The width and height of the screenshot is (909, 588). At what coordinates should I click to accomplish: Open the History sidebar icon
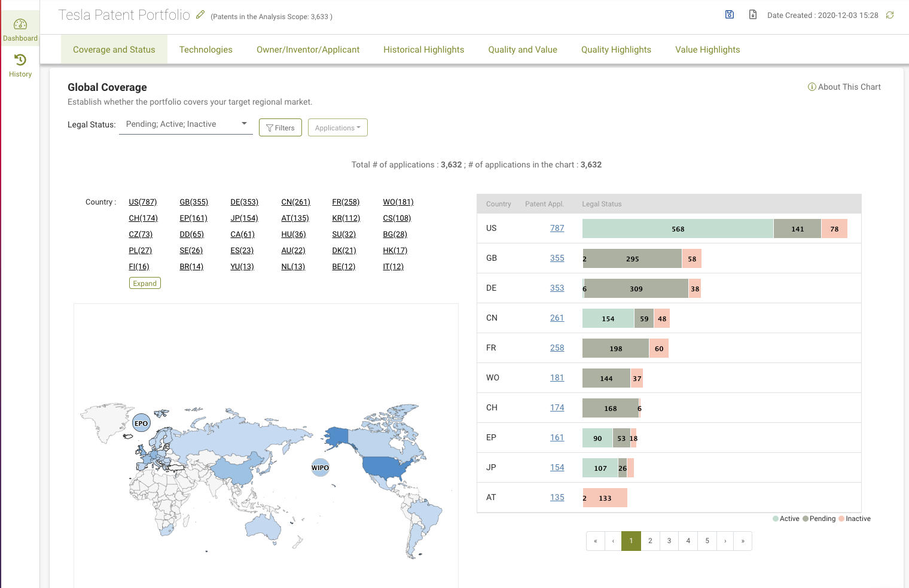click(x=20, y=66)
